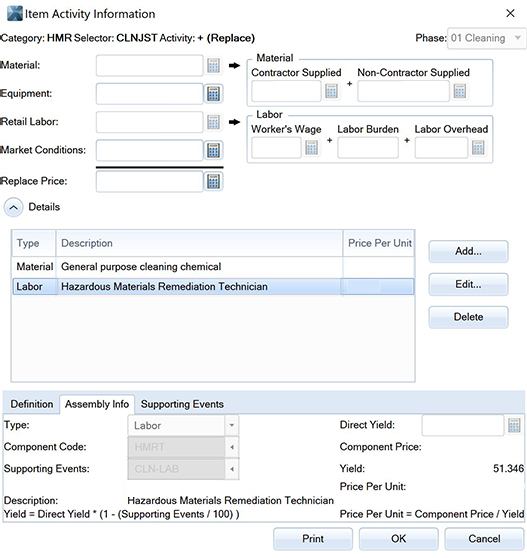
Task: Click the Material input field
Action: tap(149, 65)
